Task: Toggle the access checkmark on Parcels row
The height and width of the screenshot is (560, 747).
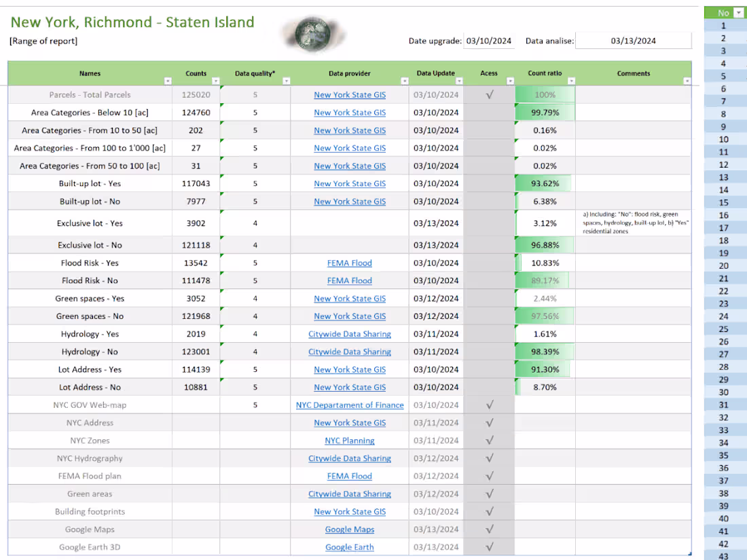Action: point(490,94)
